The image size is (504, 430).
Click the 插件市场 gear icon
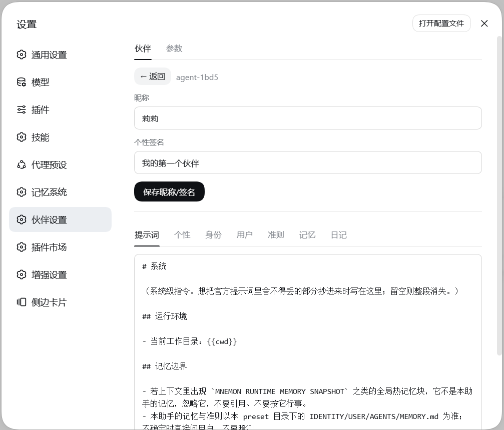[21, 247]
